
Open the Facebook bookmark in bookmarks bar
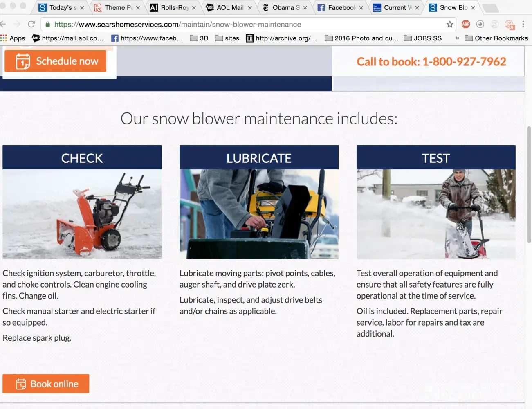click(x=147, y=38)
